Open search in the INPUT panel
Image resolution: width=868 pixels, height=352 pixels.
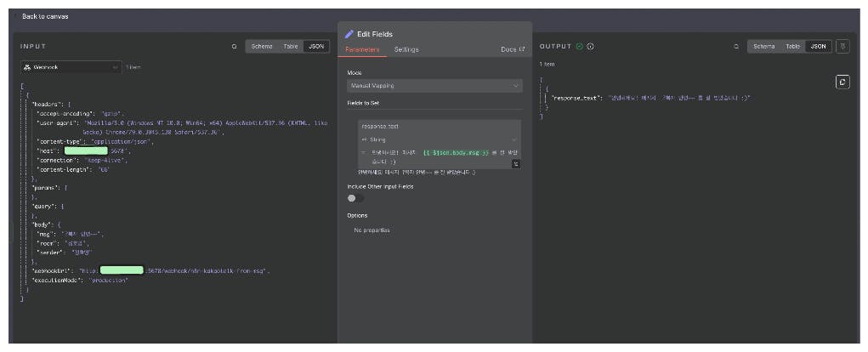click(x=234, y=47)
